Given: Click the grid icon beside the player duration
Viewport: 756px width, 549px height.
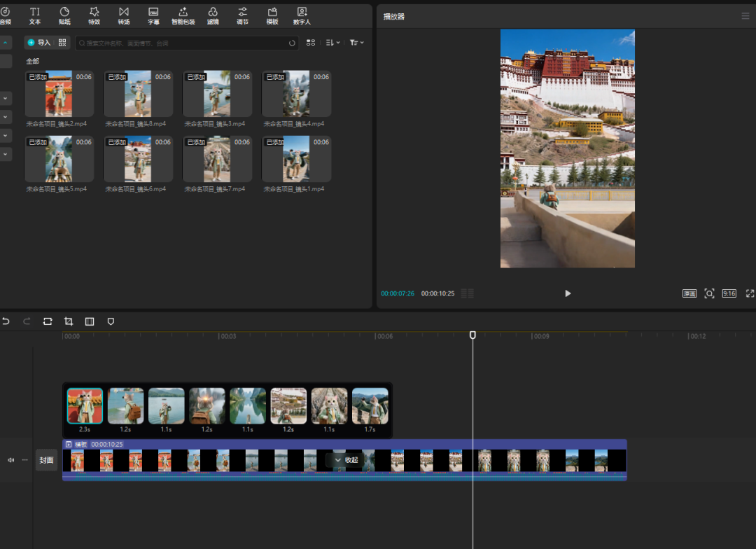Looking at the screenshot, I should pyautogui.click(x=467, y=293).
